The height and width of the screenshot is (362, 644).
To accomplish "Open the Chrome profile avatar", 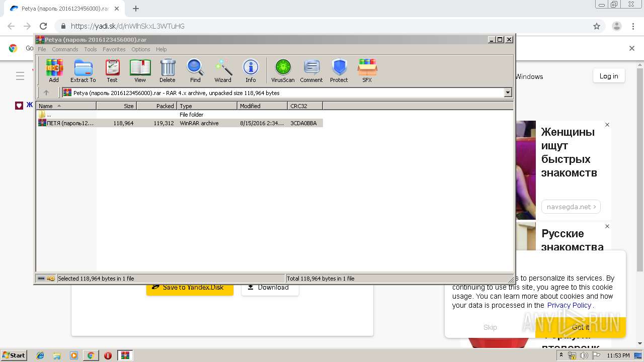I will coord(617,26).
